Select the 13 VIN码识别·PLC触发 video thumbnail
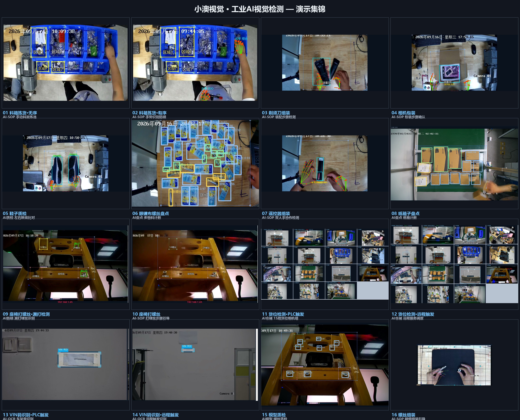Viewport: 520px width, 420px height. [x=65, y=365]
